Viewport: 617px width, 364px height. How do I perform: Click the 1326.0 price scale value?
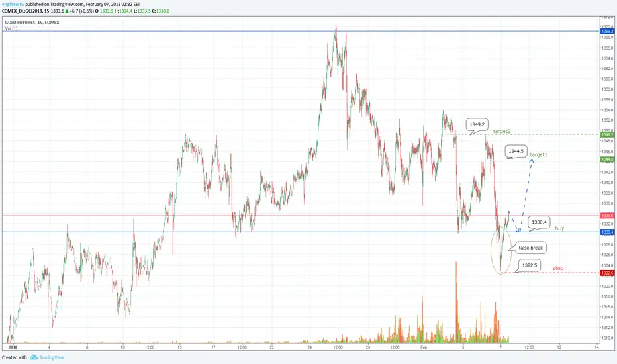coord(607,255)
